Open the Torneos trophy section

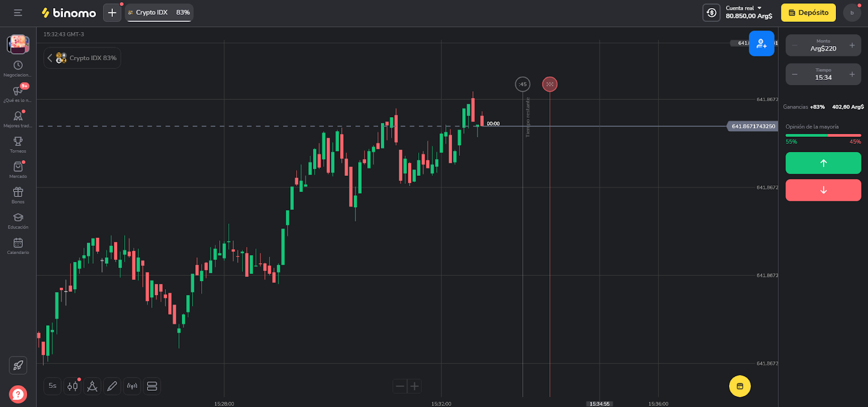tap(18, 144)
